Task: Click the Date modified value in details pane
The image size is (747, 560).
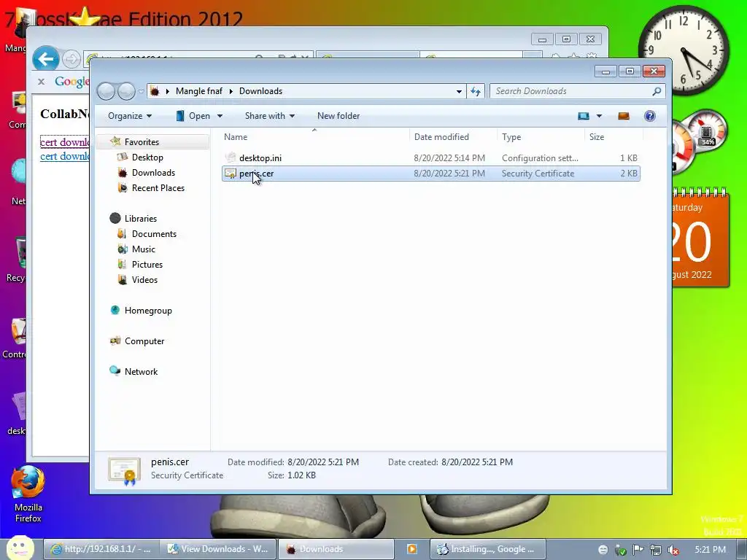Action: point(323,462)
